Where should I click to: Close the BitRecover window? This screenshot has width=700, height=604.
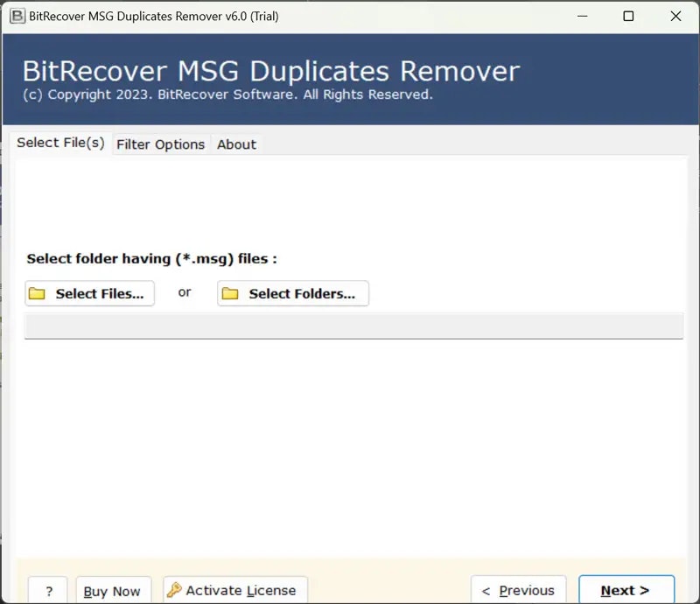tap(675, 17)
